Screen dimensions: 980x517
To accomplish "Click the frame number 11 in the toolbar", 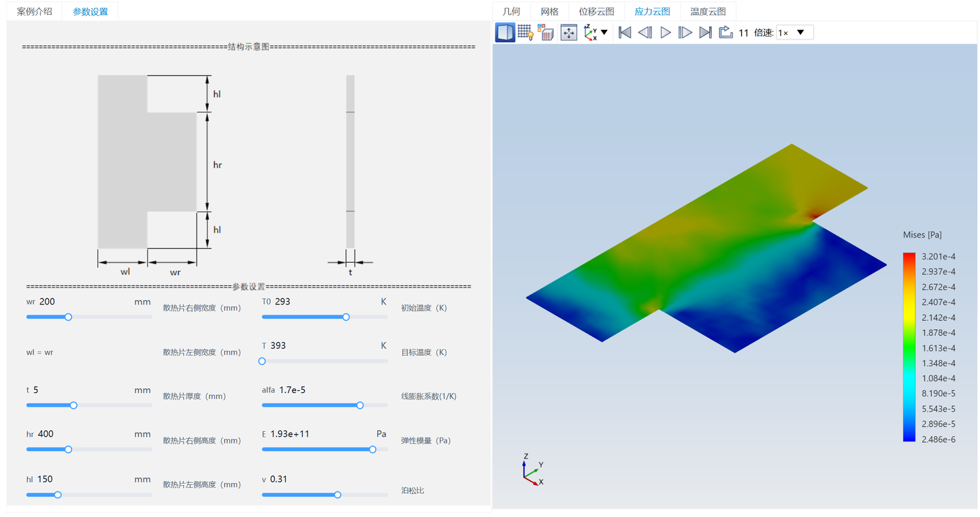I will click(x=743, y=33).
